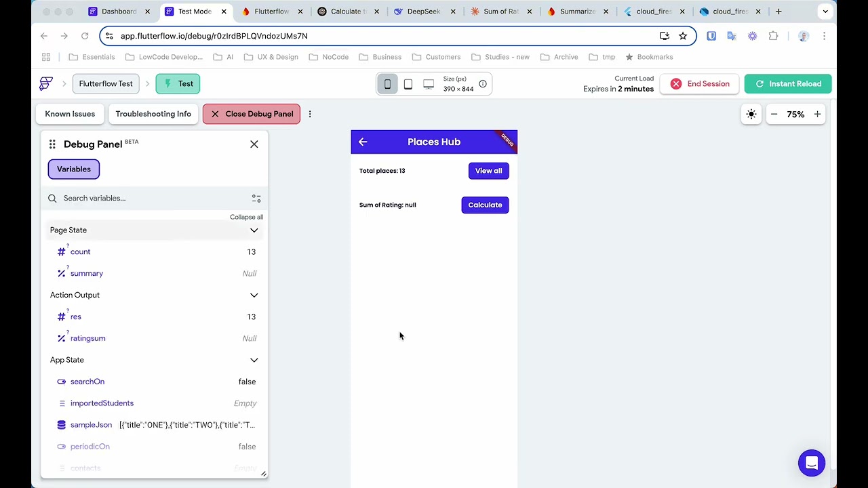Switch to the Sum of Rat browser tab

[x=500, y=12]
